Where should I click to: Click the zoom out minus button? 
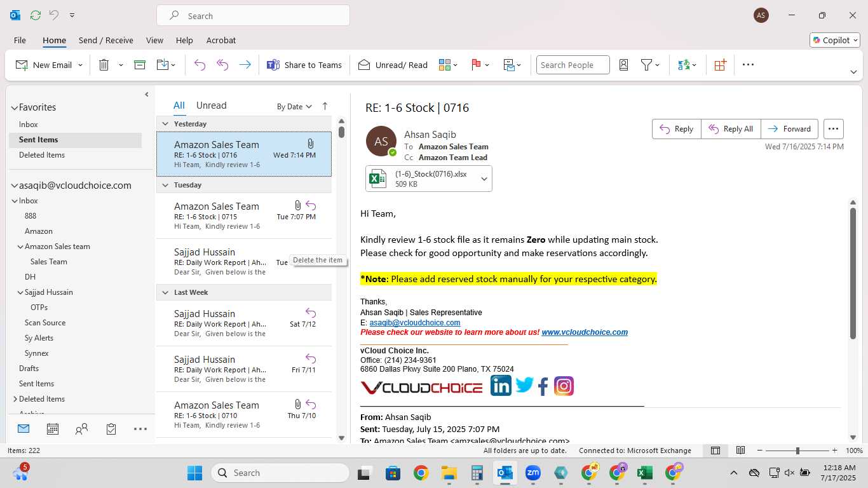pyautogui.click(x=760, y=451)
